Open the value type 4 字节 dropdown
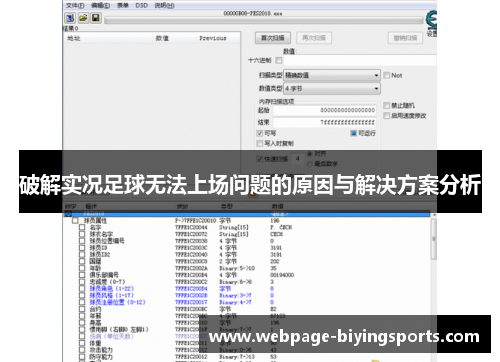The height and width of the screenshot is (362, 500). point(332,89)
